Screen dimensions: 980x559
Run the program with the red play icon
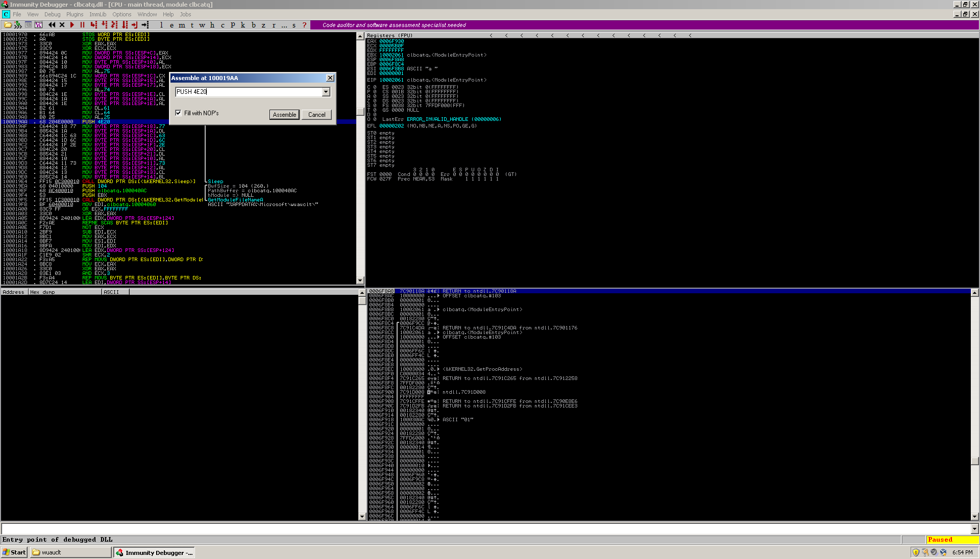72,25
